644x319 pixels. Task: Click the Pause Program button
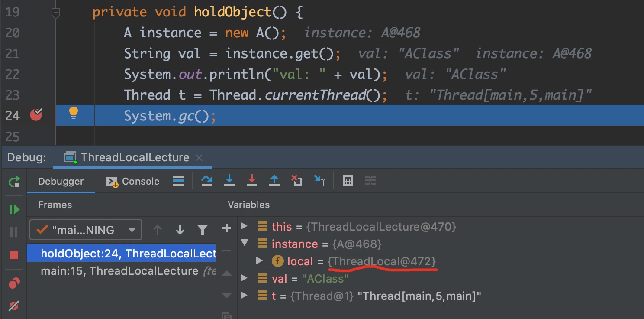pyautogui.click(x=14, y=232)
